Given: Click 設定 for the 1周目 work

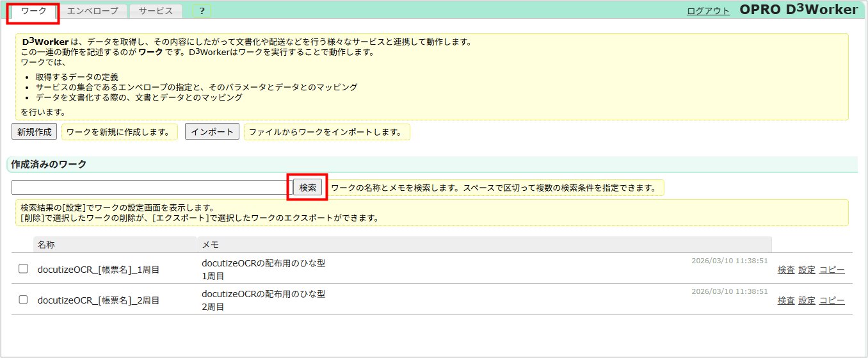Looking at the screenshot, I should [807, 270].
